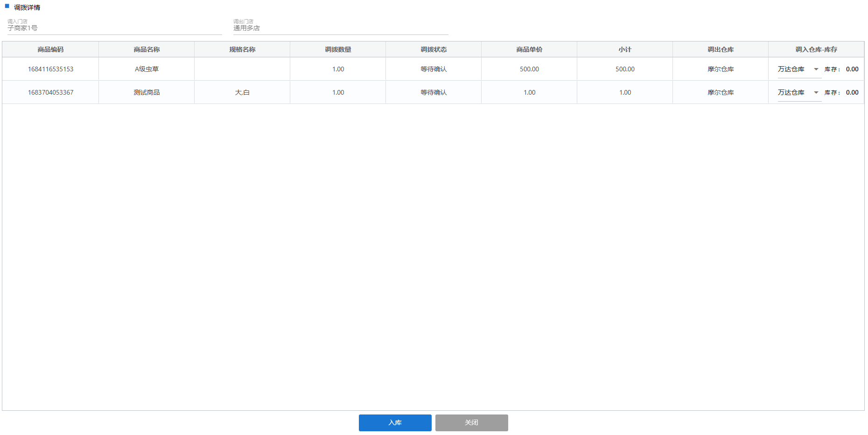Screen dimensions: 868x435
Task: Click the 规格名称 column header
Action: click(x=242, y=49)
